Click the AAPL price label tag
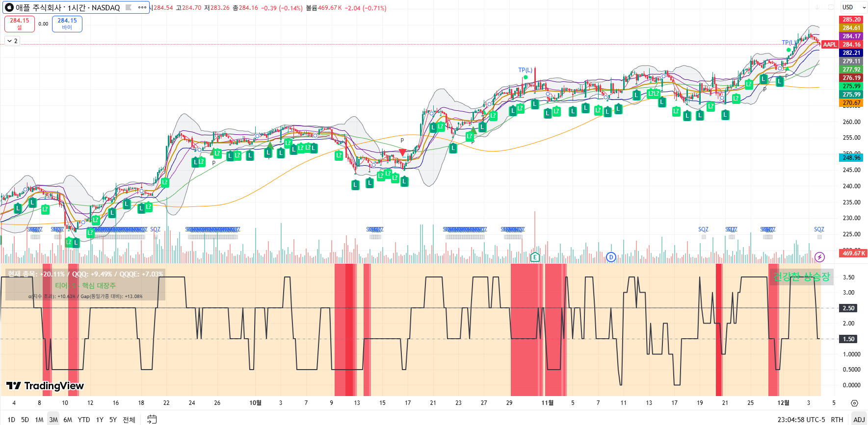The width and height of the screenshot is (868, 425). pos(830,45)
